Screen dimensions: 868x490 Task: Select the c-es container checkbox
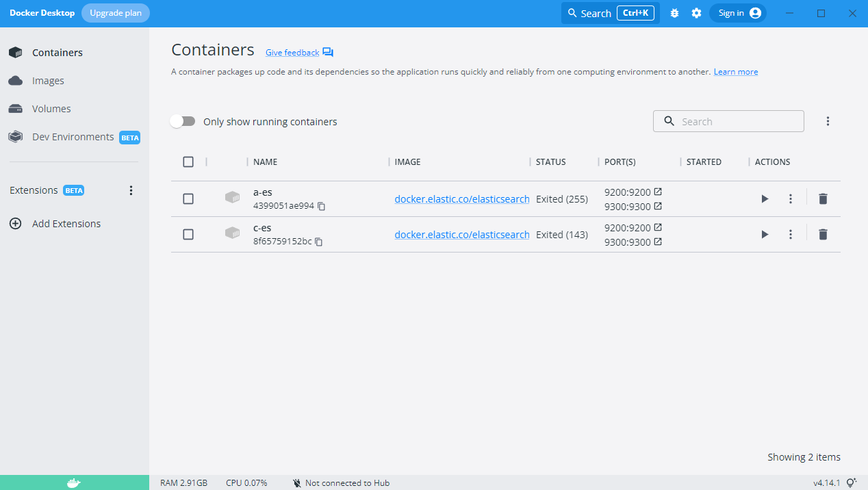(x=188, y=234)
